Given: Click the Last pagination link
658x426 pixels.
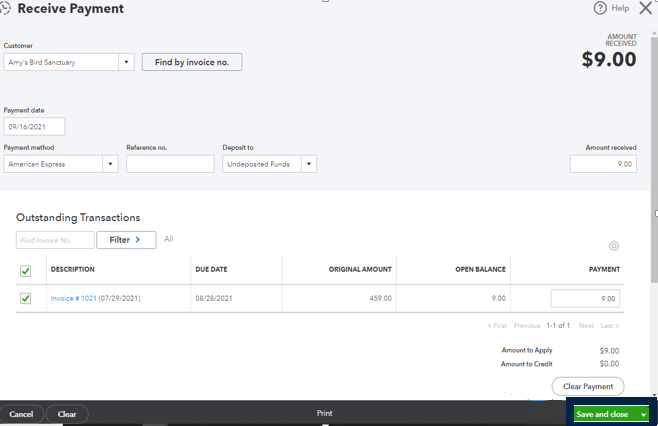Looking at the screenshot, I should click(x=610, y=326).
